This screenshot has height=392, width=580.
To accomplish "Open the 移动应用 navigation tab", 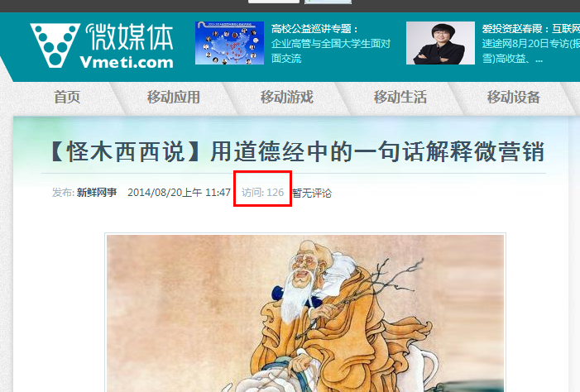I will [x=174, y=98].
